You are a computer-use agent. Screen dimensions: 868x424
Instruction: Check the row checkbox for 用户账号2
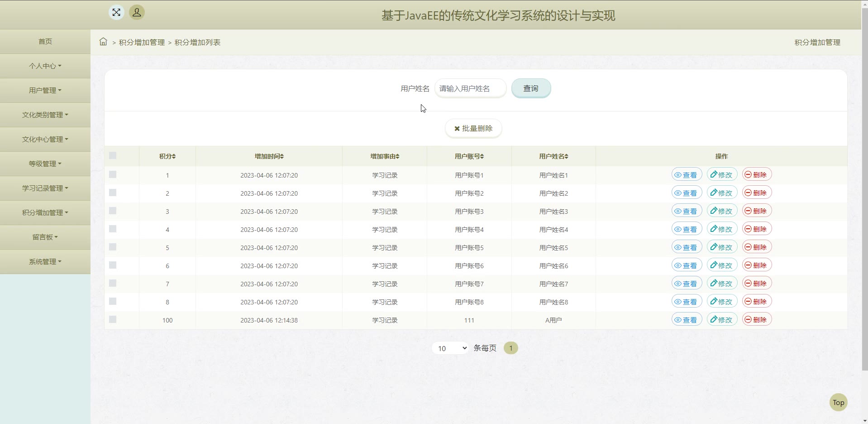(x=113, y=193)
